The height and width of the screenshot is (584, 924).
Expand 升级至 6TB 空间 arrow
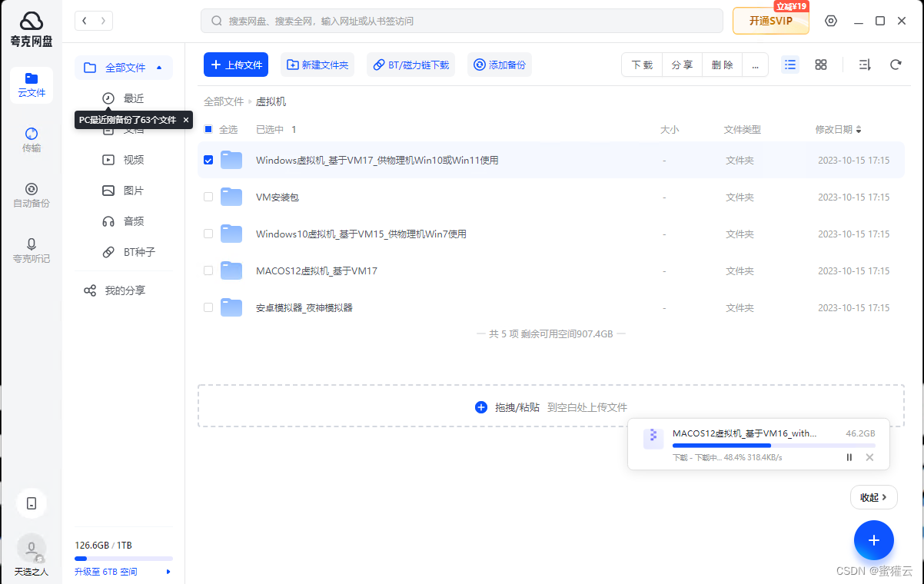click(x=168, y=572)
